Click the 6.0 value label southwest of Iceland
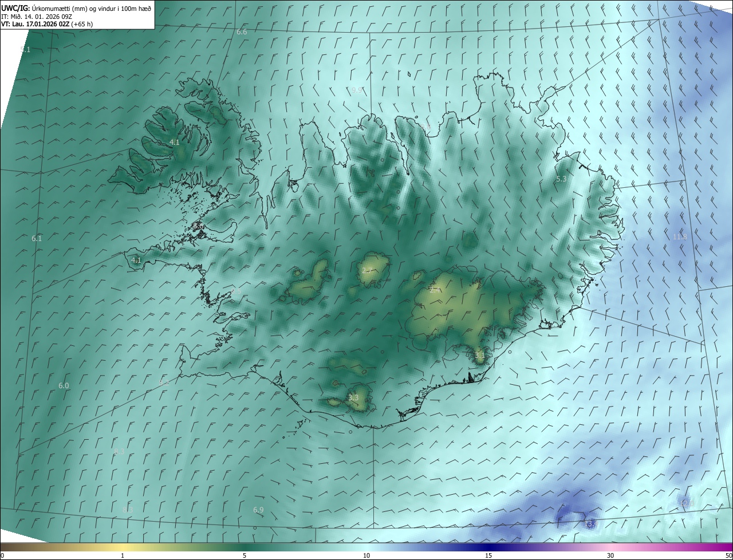Viewport: 733px width, 560px height. tap(64, 386)
